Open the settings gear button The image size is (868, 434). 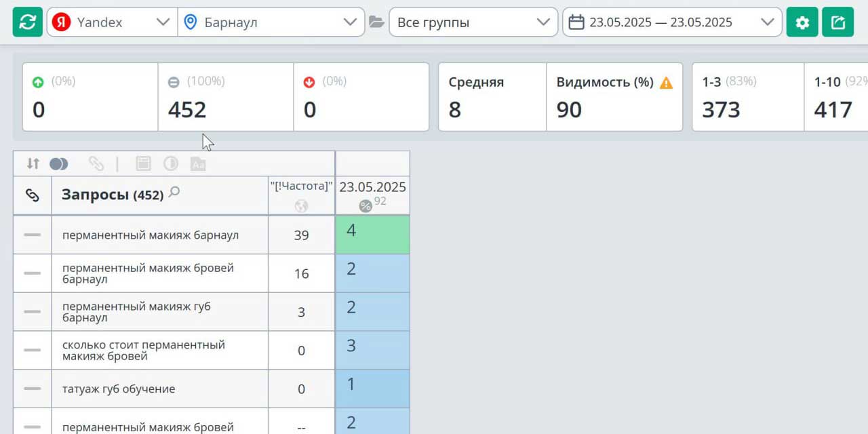(802, 22)
